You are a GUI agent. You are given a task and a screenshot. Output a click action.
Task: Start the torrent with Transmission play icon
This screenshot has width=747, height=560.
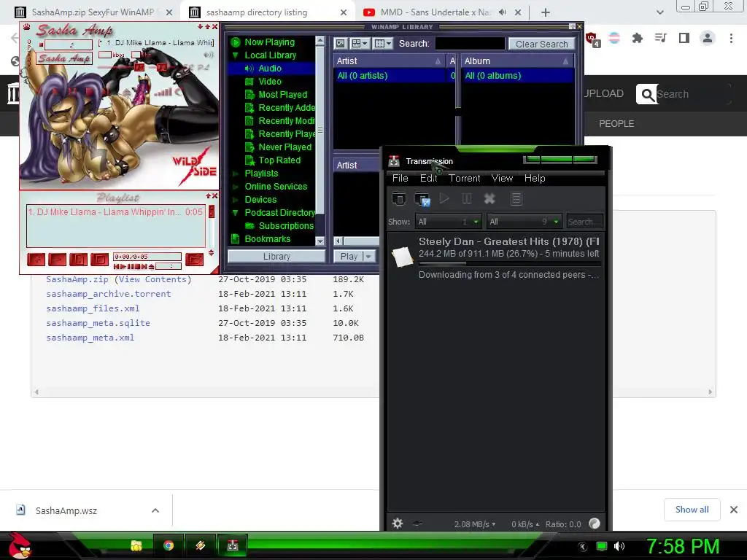[444, 198]
